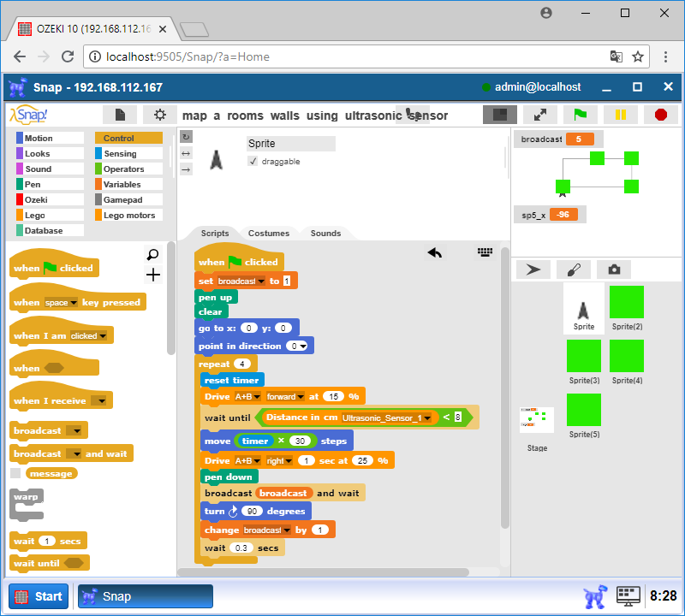This screenshot has width=685, height=616.
Task: Open the settings gear menu
Action: (160, 115)
